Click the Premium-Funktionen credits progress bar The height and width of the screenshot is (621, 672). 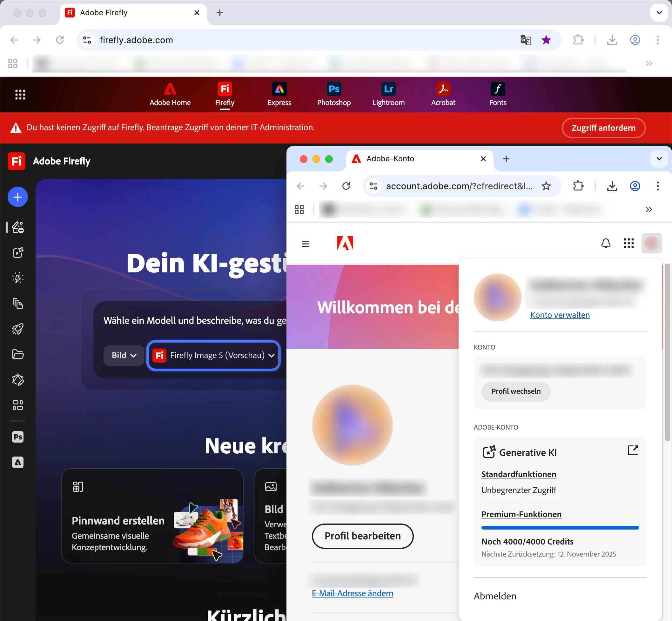click(560, 528)
